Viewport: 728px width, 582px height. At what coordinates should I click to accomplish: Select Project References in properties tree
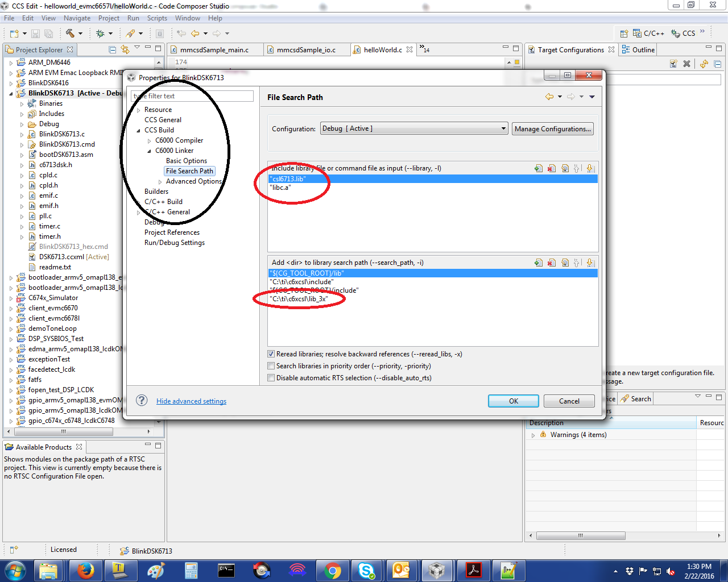coord(172,232)
